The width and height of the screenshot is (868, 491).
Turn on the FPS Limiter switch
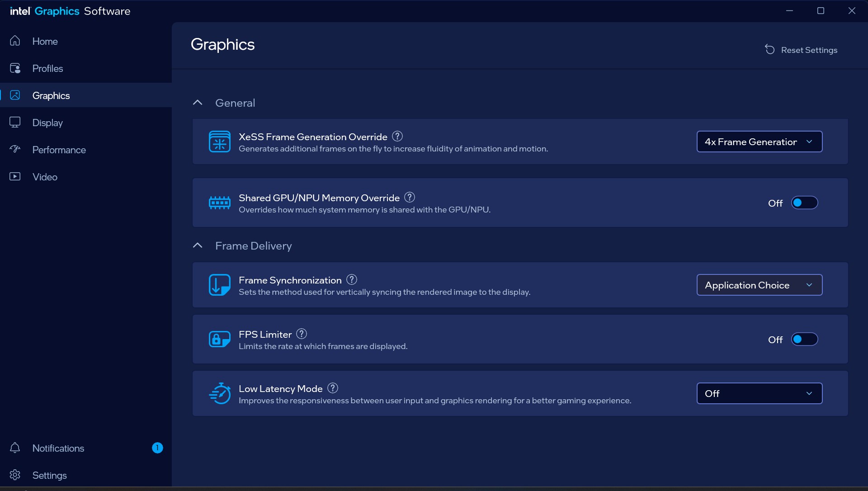804,339
